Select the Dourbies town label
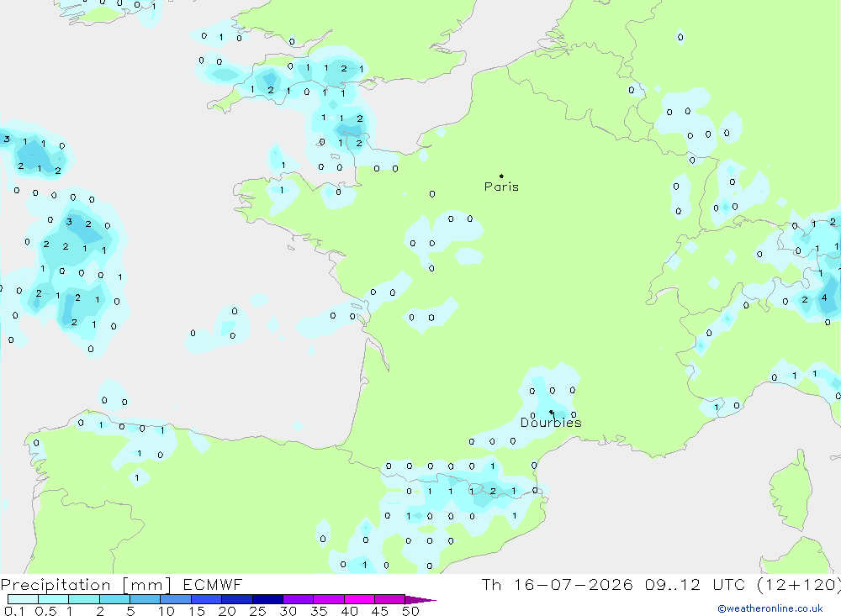Screen dimensions: 841x616 tap(551, 423)
